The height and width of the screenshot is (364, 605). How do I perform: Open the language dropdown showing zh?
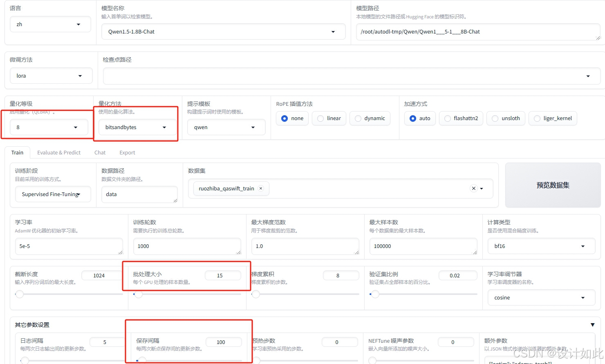point(50,24)
